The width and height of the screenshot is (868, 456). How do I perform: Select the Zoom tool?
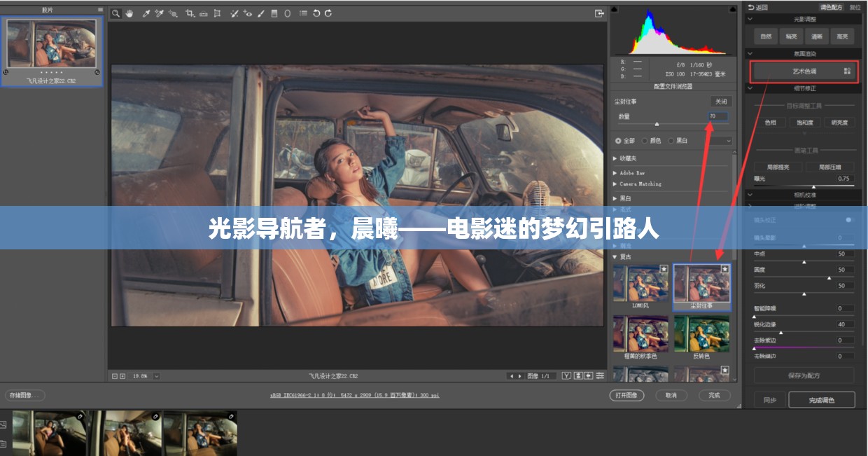(116, 13)
